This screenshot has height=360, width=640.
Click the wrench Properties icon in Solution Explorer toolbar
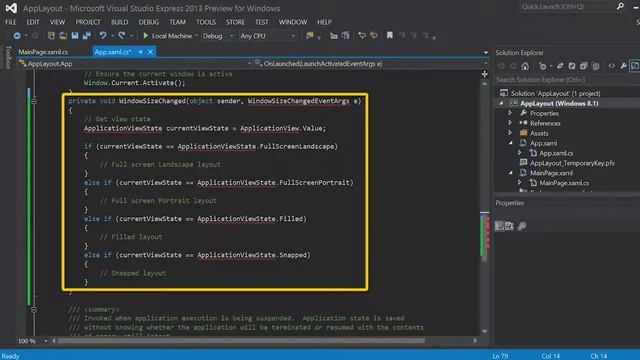pyautogui.click(x=623, y=66)
